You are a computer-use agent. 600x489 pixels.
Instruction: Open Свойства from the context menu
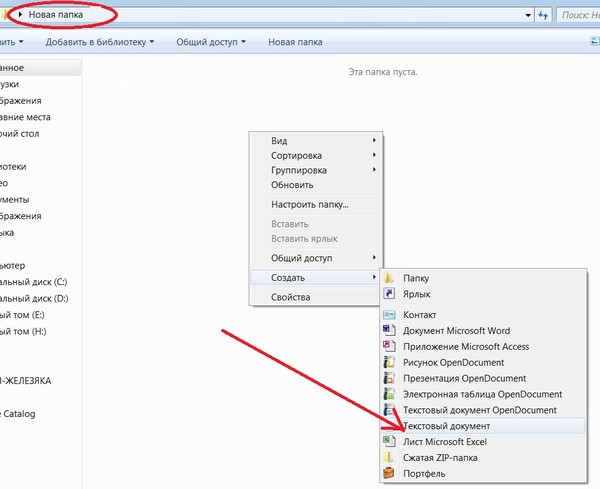coord(291,297)
